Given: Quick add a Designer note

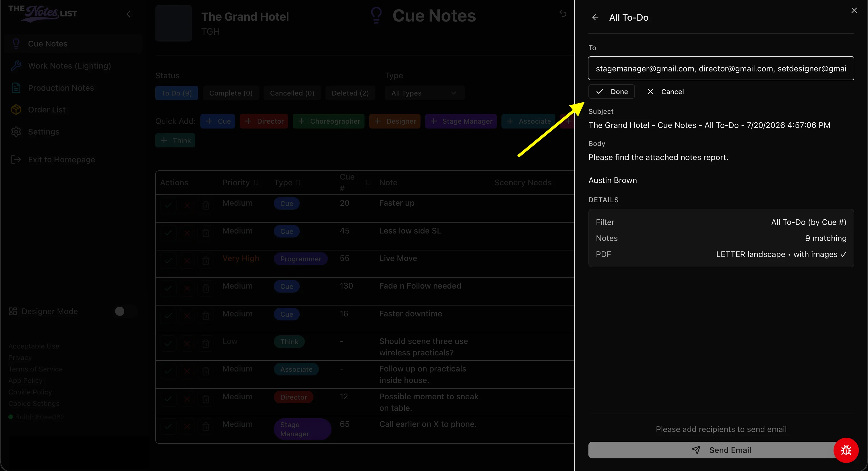Looking at the screenshot, I should tap(395, 121).
